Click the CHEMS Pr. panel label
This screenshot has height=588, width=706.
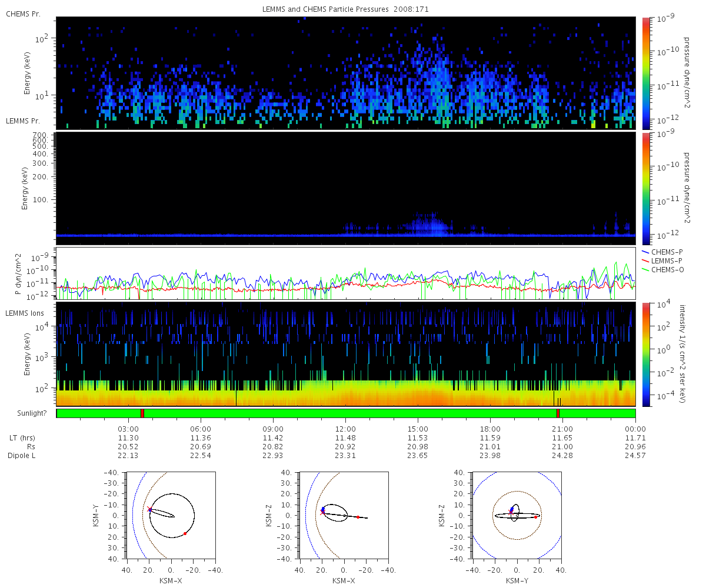point(23,14)
